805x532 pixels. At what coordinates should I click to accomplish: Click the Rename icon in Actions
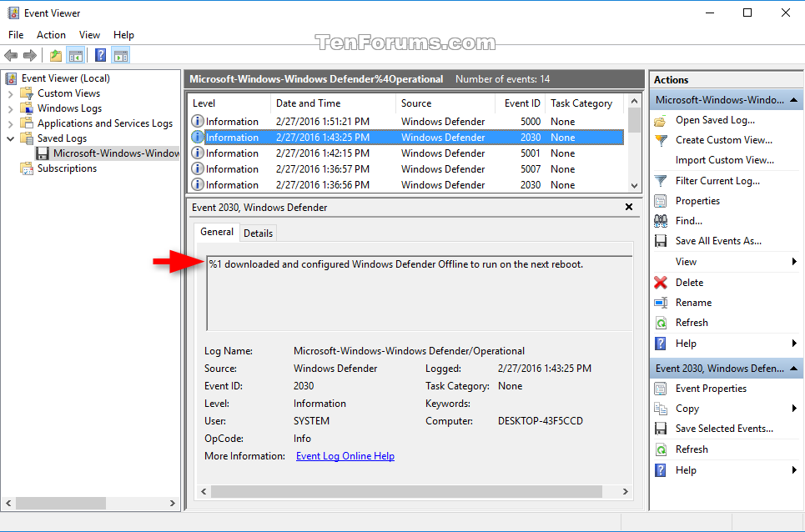(661, 303)
